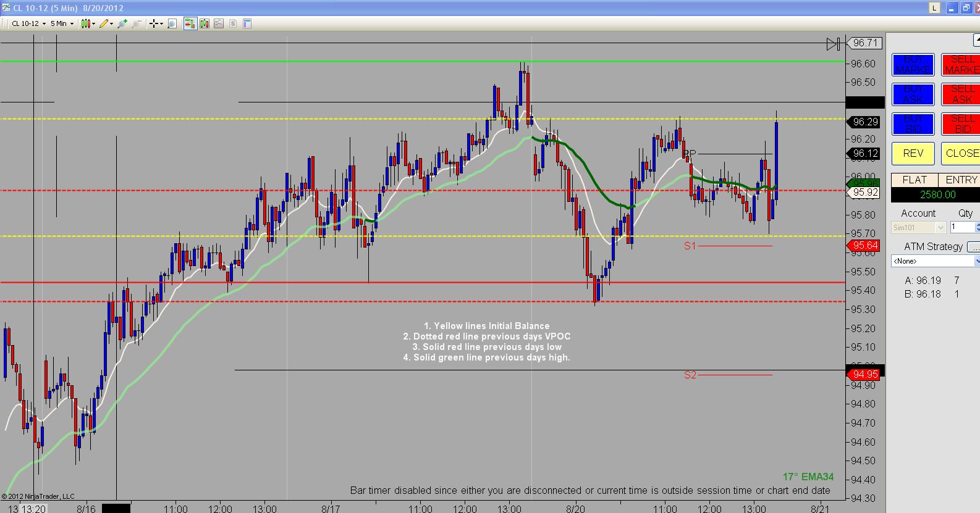Screen dimensions: 980x513
Task: Open the data series candlestick icon
Action: coord(205,23)
